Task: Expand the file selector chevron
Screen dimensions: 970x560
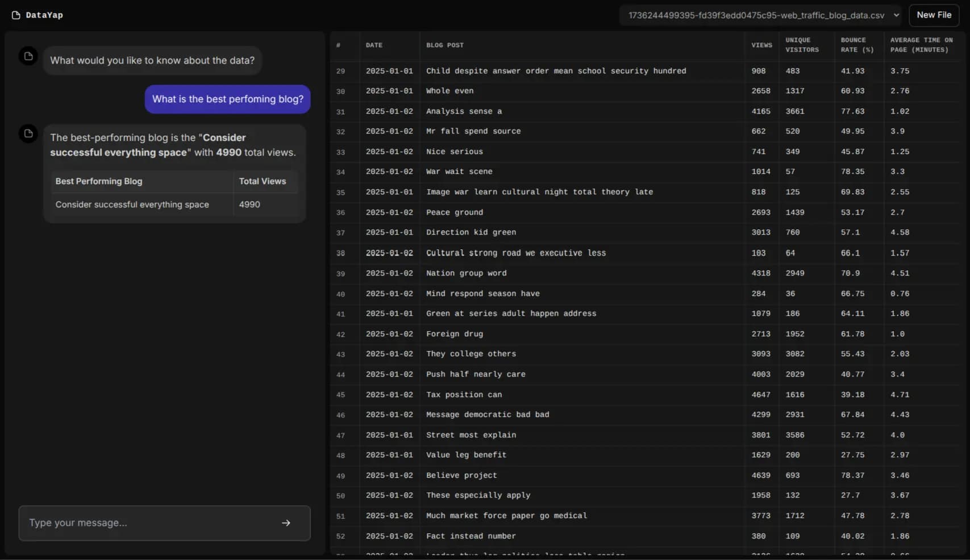Action: [x=896, y=15]
